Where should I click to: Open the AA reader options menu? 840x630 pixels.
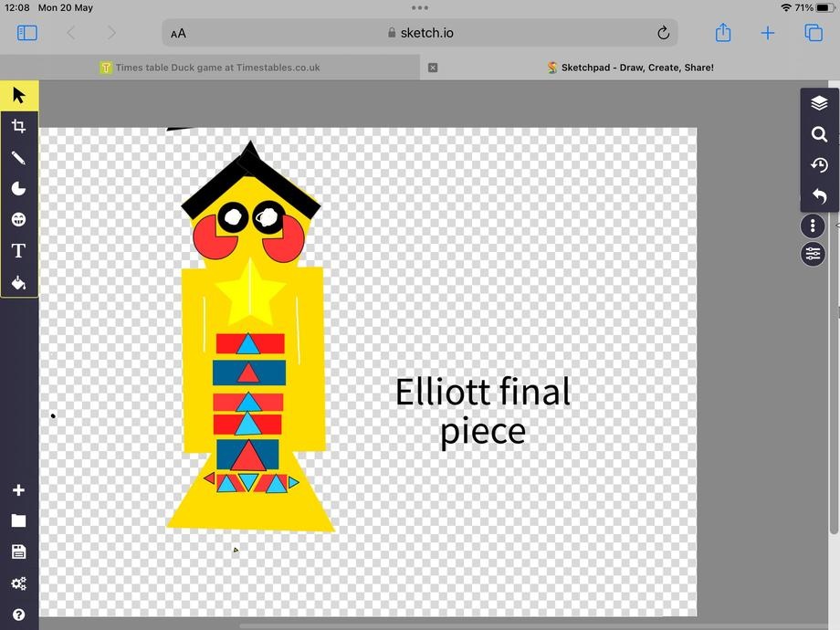click(178, 34)
